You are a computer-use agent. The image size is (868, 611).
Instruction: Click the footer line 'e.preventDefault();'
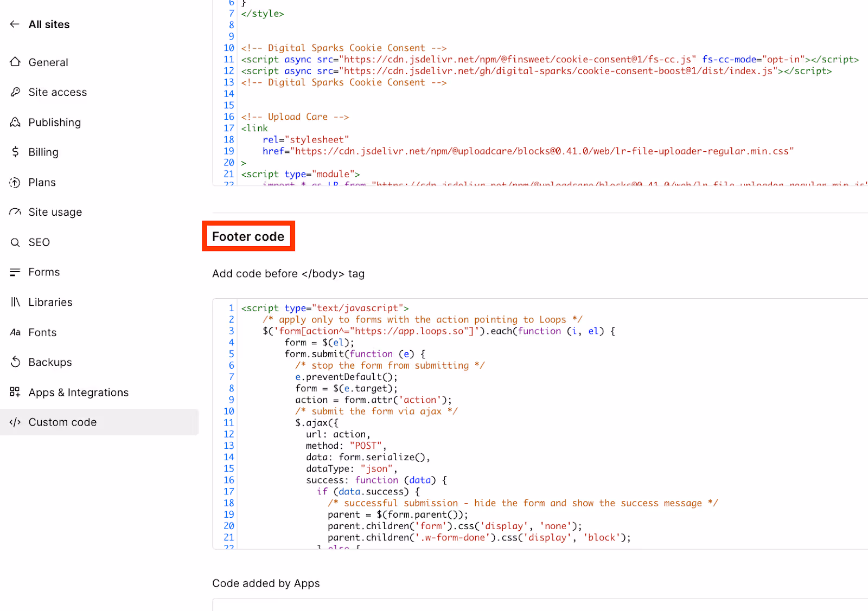[x=346, y=377]
